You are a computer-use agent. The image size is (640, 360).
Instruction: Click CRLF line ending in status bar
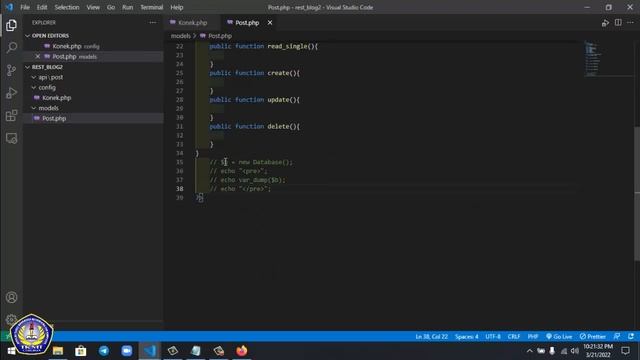coord(513,336)
